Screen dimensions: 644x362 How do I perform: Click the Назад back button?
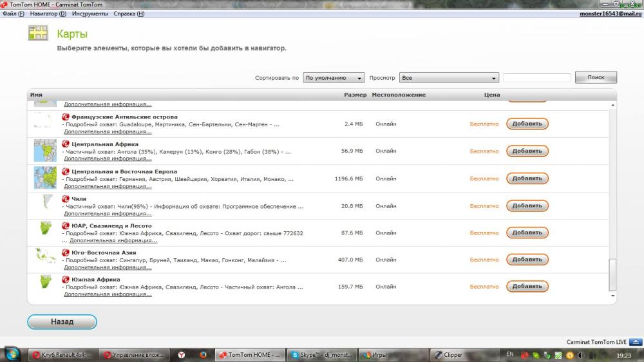coord(62,321)
